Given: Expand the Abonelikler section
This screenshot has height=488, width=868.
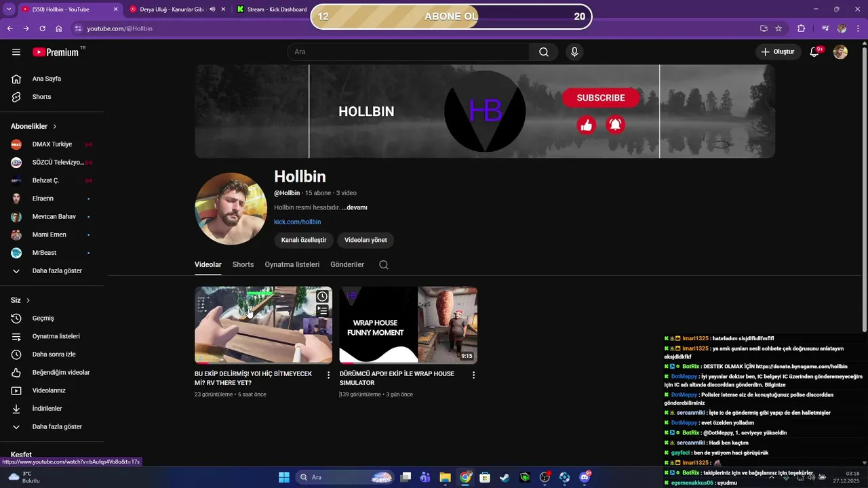Looking at the screenshot, I should [34, 127].
